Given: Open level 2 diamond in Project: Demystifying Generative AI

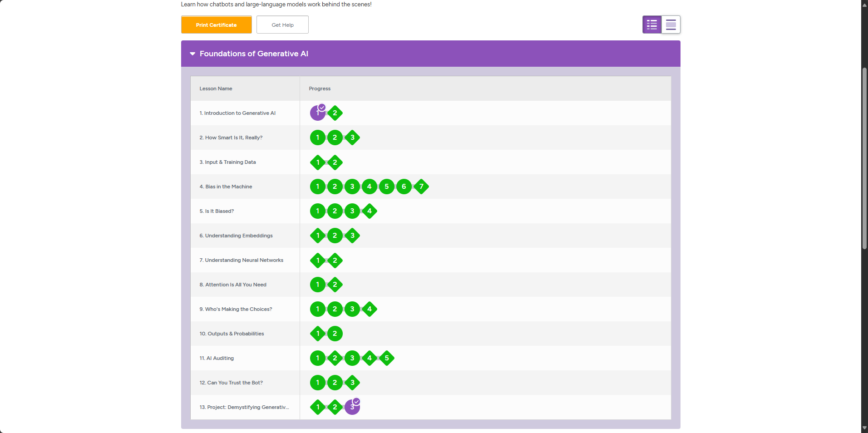Looking at the screenshot, I should pyautogui.click(x=335, y=407).
